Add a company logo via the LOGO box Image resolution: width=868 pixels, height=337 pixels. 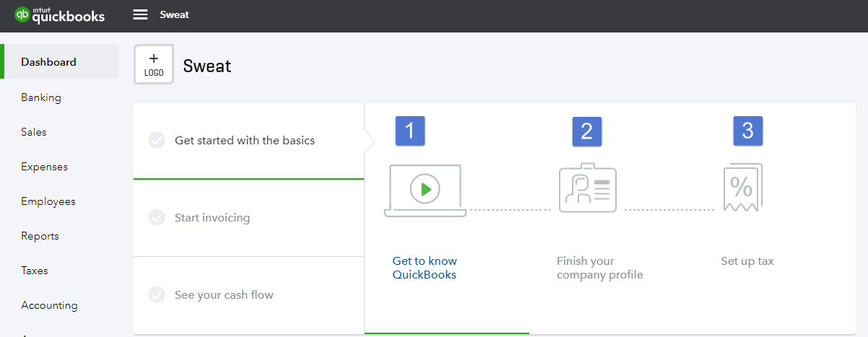point(154,64)
